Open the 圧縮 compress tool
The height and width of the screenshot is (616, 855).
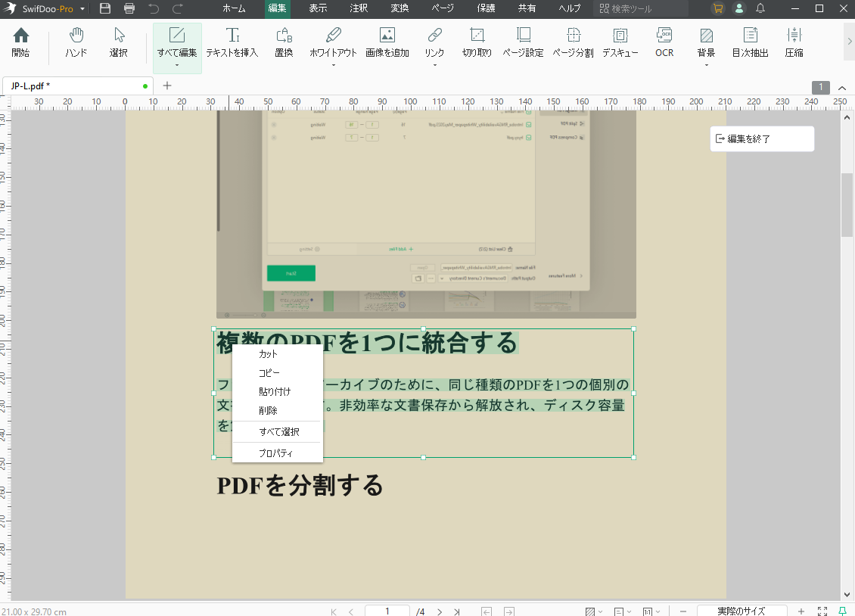tap(794, 42)
